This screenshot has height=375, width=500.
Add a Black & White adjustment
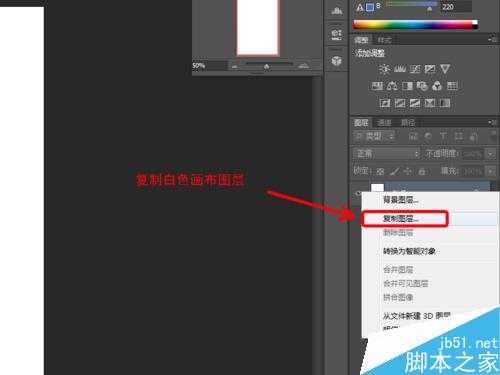pos(407,86)
